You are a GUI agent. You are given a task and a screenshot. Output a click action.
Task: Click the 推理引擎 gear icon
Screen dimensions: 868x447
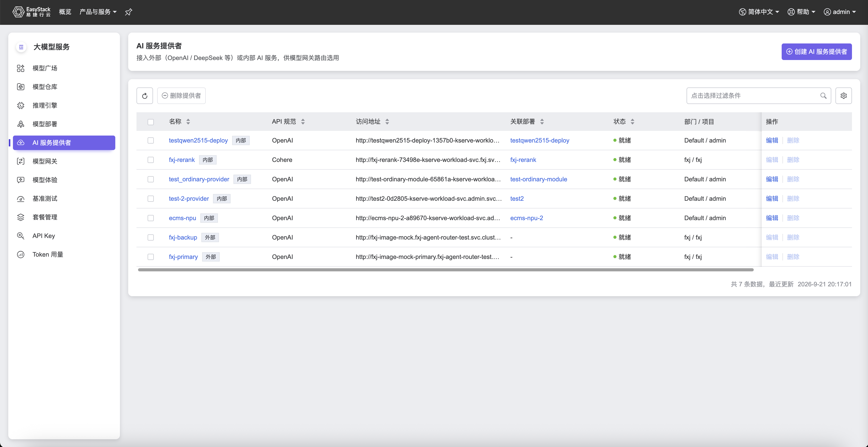tap(21, 106)
